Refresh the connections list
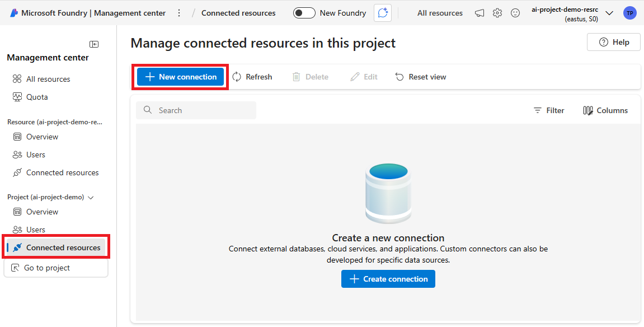The height and width of the screenshot is (327, 644). (252, 77)
